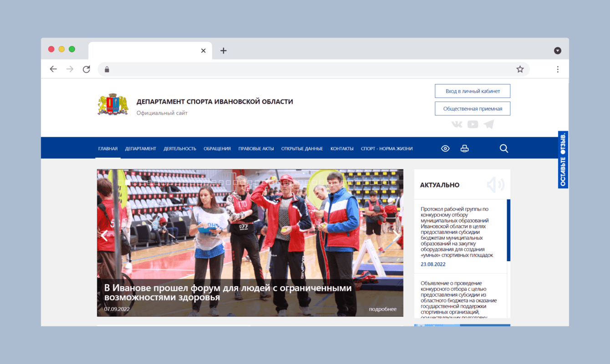Screen dimensions: 610x364
Task: Print the page using the printer icon
Action: (464, 148)
